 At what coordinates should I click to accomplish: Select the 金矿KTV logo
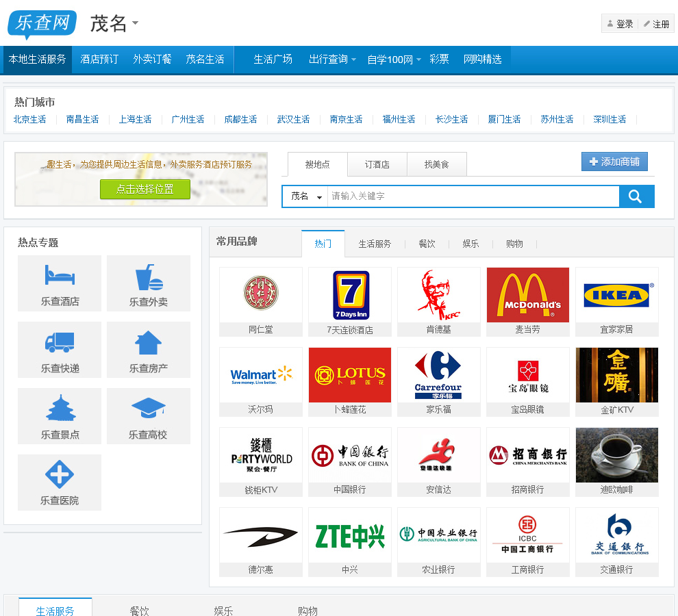pyautogui.click(x=617, y=375)
